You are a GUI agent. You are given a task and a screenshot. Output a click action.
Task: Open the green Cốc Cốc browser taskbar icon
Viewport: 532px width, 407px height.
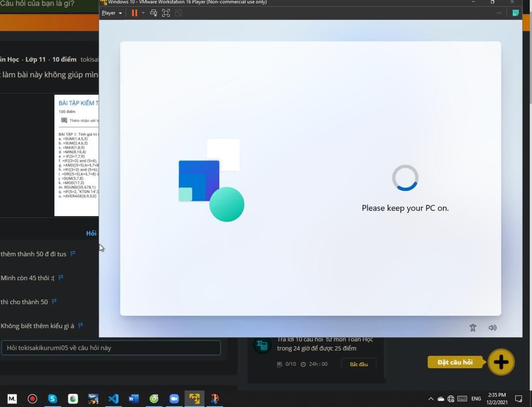154,399
